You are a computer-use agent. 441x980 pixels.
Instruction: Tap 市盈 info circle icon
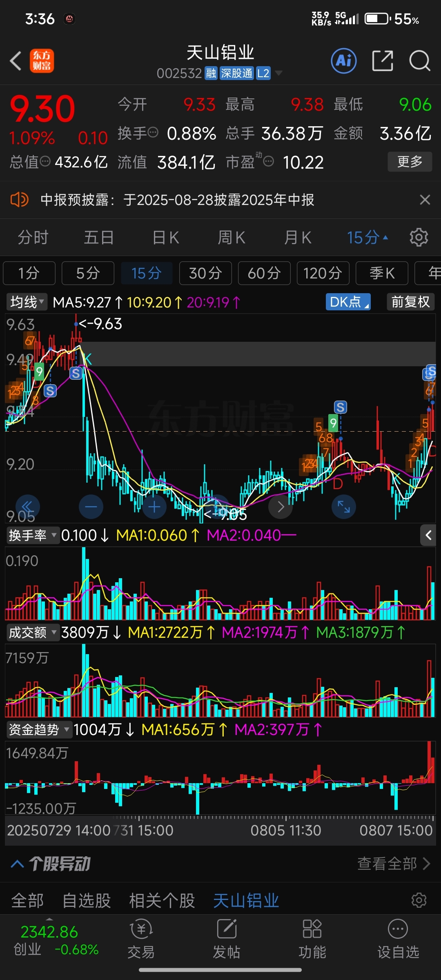click(268, 161)
